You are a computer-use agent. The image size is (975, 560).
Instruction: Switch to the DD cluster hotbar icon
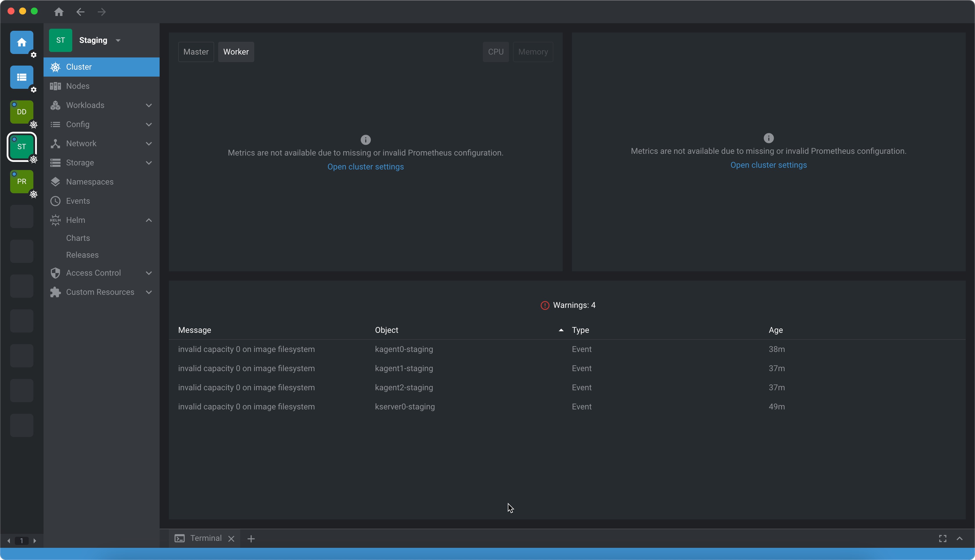[21, 112]
